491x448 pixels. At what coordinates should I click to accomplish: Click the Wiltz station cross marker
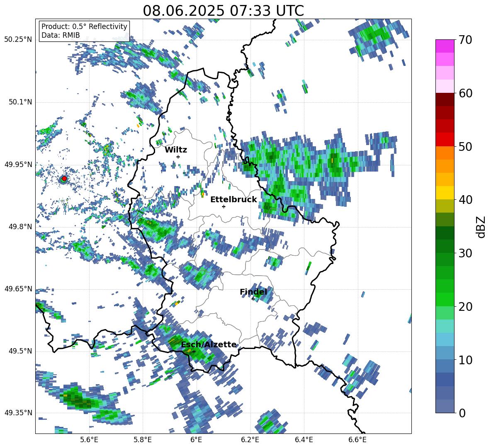178,157
